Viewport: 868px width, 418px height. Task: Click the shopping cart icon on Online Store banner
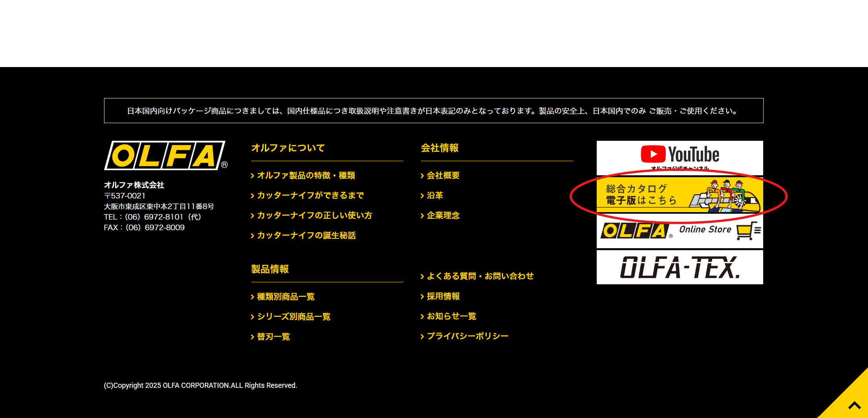(x=746, y=231)
